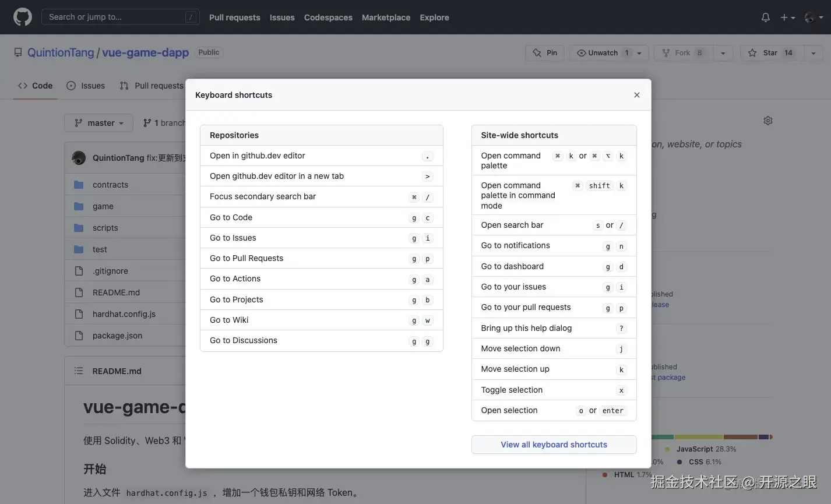Click the .gitignore file icon

point(79,271)
